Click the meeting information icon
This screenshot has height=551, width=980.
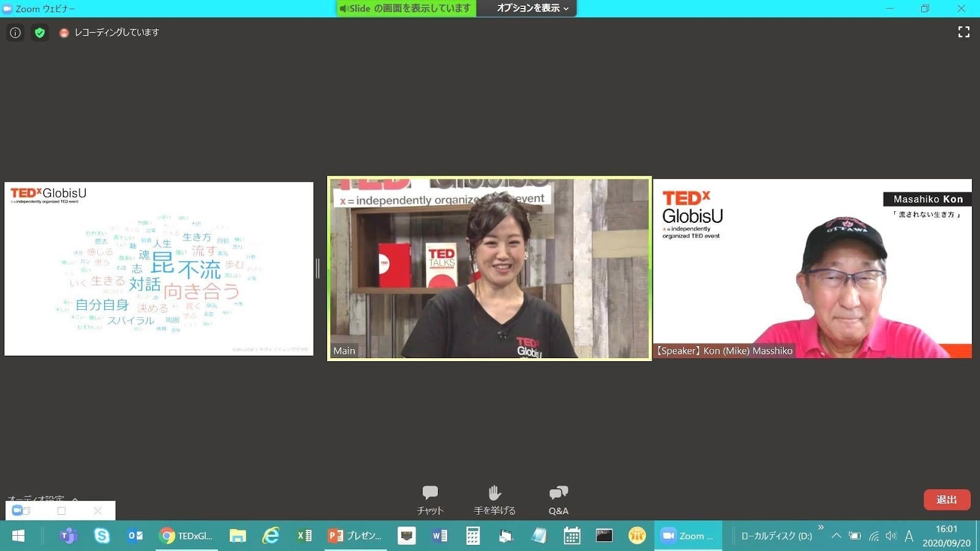[15, 32]
